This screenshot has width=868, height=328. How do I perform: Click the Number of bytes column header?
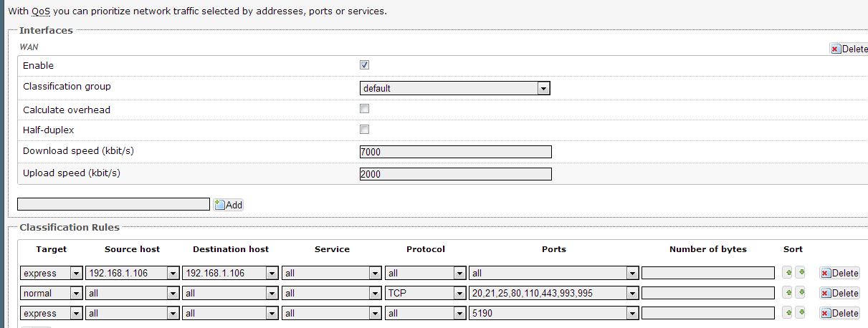tap(708, 249)
